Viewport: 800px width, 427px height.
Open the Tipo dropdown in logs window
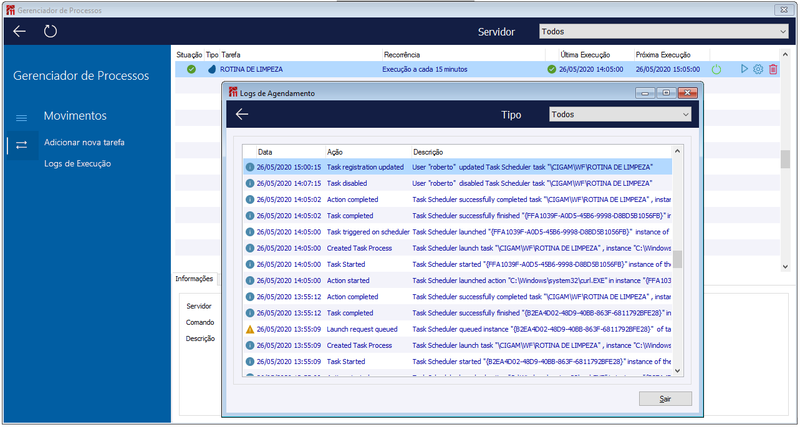tap(620, 114)
